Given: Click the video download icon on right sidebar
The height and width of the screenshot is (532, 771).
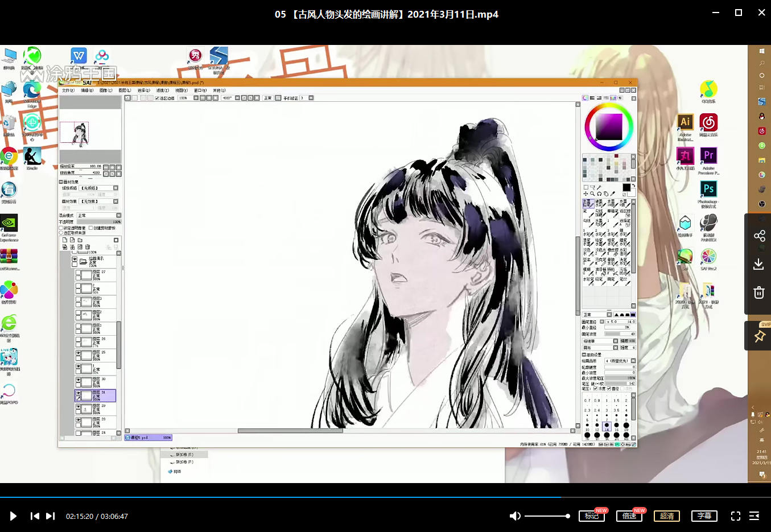Looking at the screenshot, I should point(758,265).
